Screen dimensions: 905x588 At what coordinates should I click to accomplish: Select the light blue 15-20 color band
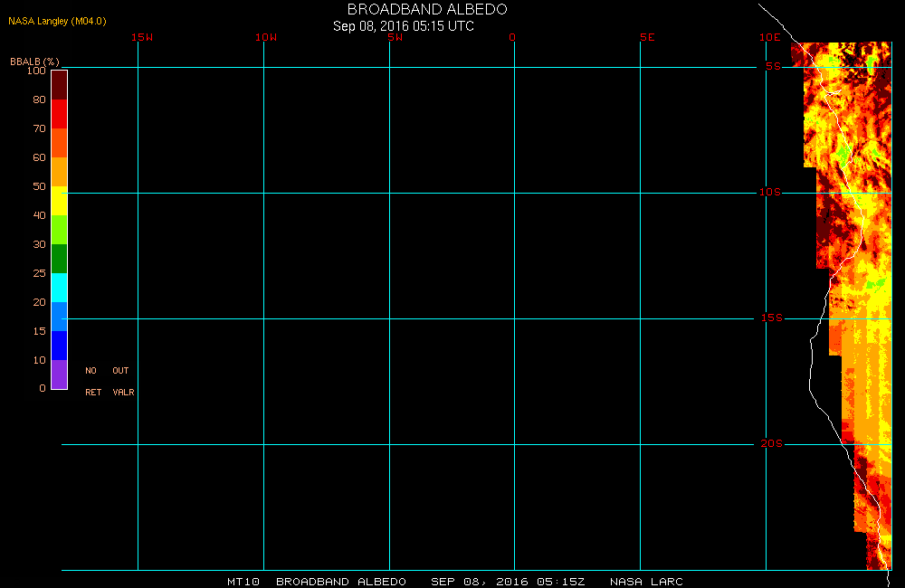(x=60, y=317)
